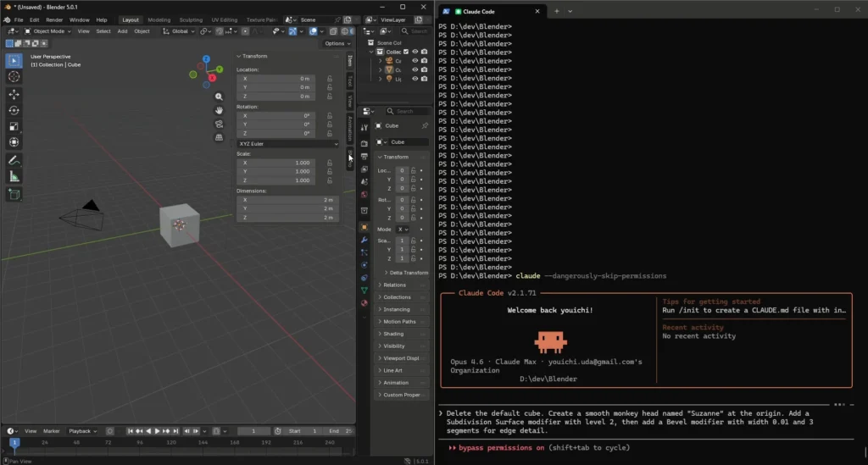868x465 pixels.
Task: Switch to the Modeling workspace tab
Action: click(x=159, y=20)
